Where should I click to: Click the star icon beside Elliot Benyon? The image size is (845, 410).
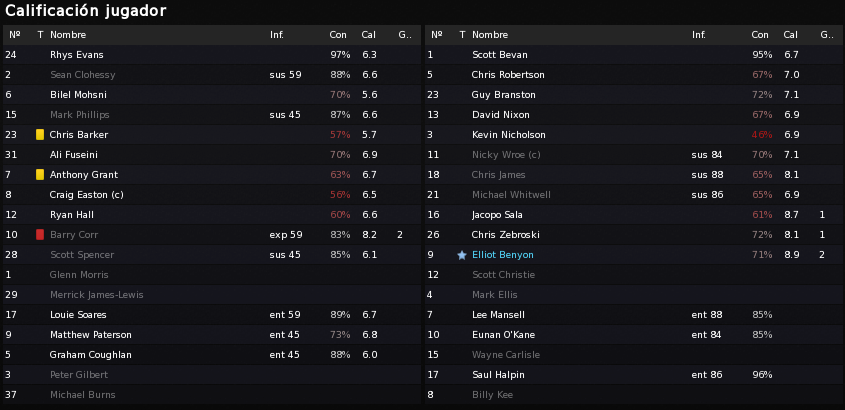coord(462,255)
